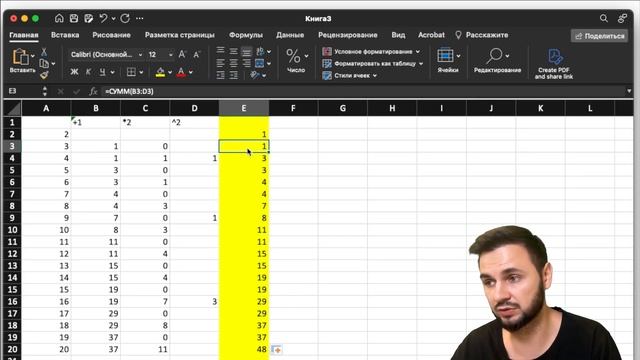
Task: Click text orientation icon
Action: coord(255,75)
